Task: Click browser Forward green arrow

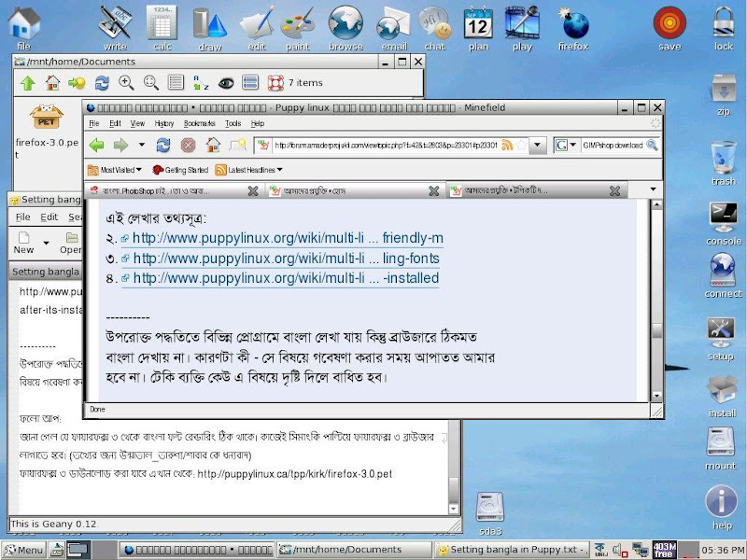Action: [120, 145]
